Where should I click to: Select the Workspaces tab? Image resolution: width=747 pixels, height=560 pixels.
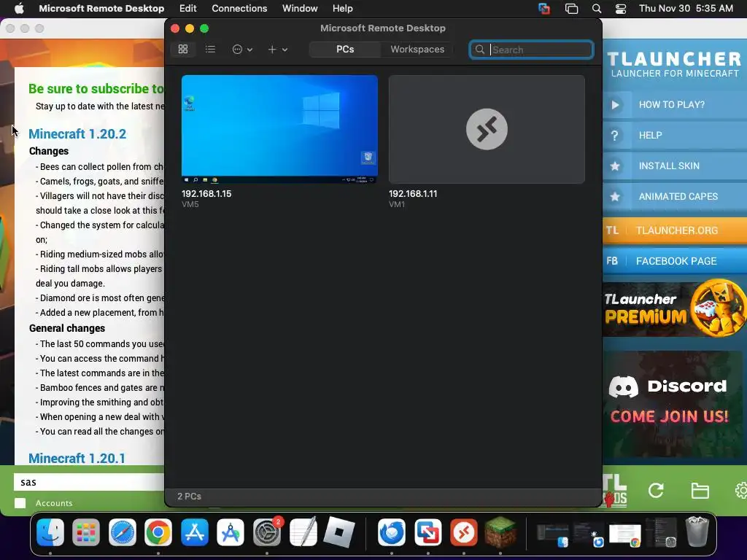click(417, 49)
